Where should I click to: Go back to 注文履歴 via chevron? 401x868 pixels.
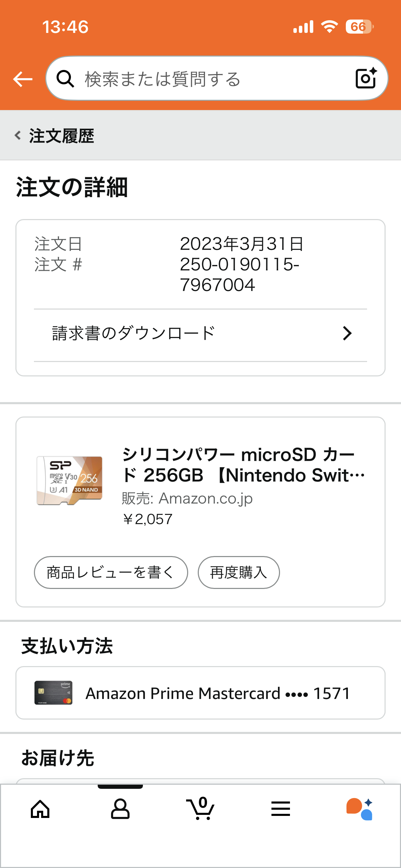pos(18,135)
